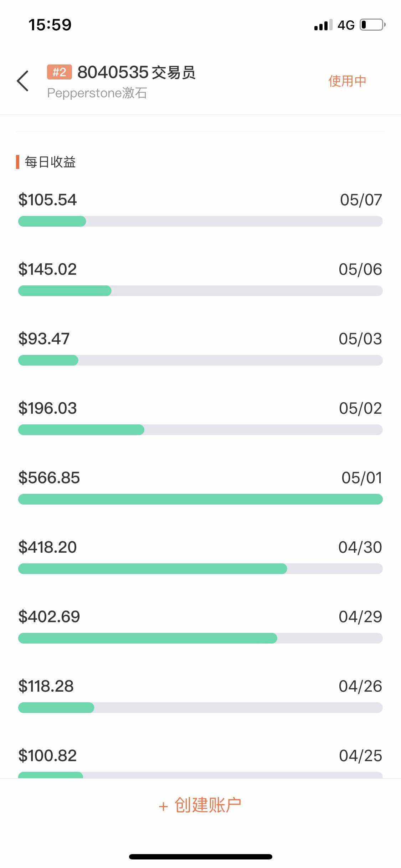Tap the plus icon beside 创建账户
The image size is (401, 868).
pos(163,806)
